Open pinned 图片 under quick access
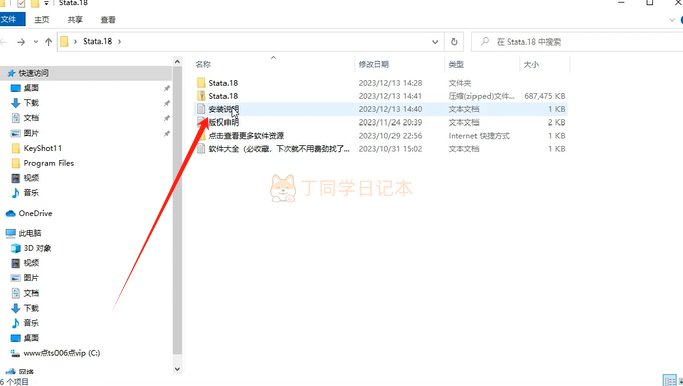This screenshot has height=386, width=683. (x=31, y=133)
